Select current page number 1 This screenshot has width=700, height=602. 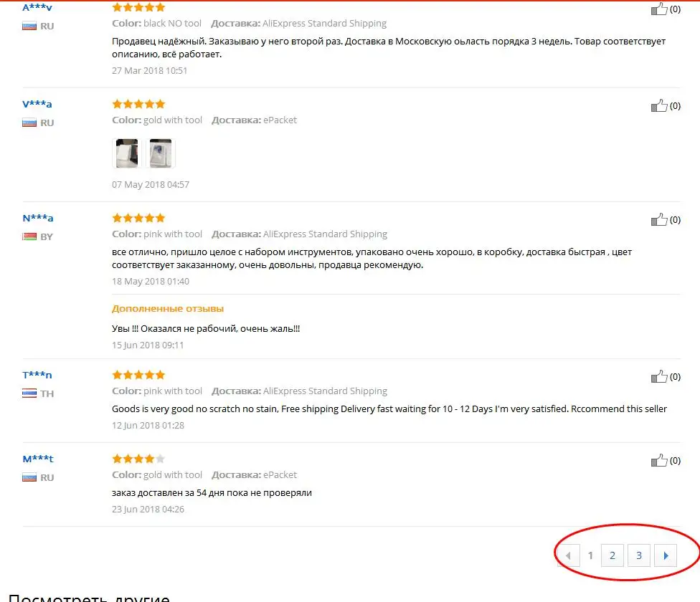pos(590,555)
